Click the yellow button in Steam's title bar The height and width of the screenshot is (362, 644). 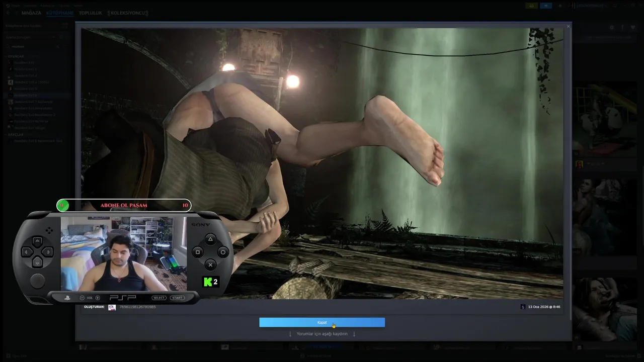click(532, 6)
